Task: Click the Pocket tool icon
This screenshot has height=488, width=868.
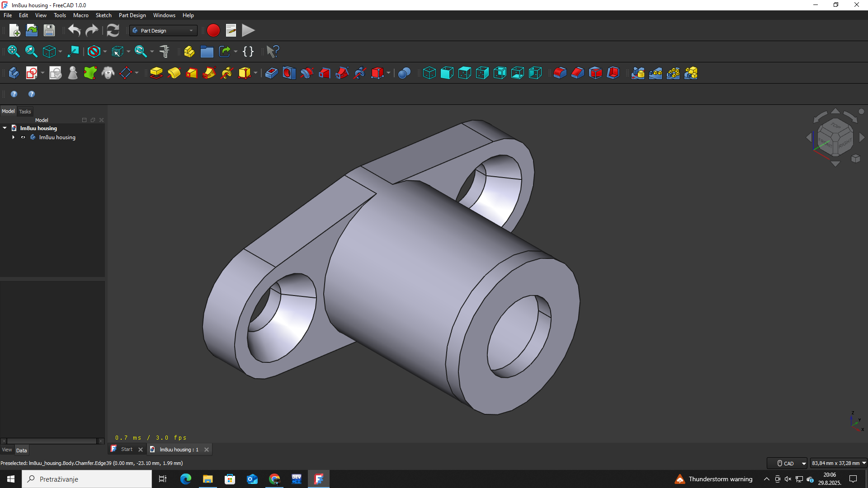Action: click(271, 73)
